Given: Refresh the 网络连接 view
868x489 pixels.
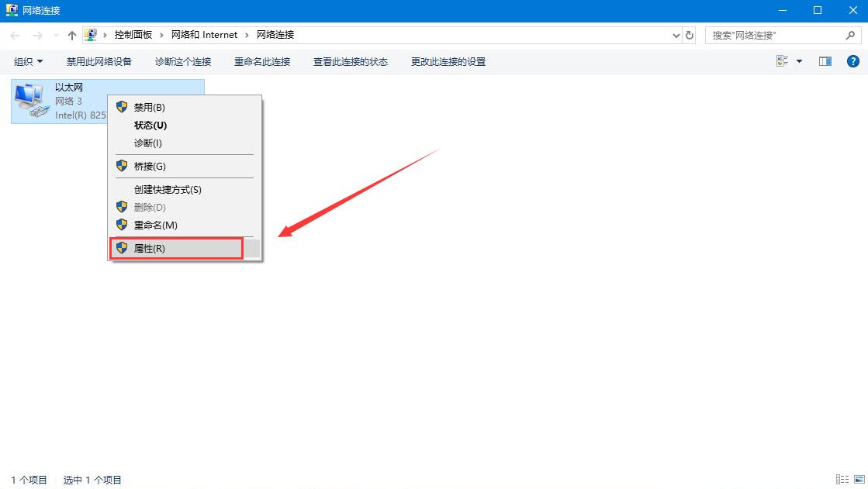Looking at the screenshot, I should click(689, 36).
